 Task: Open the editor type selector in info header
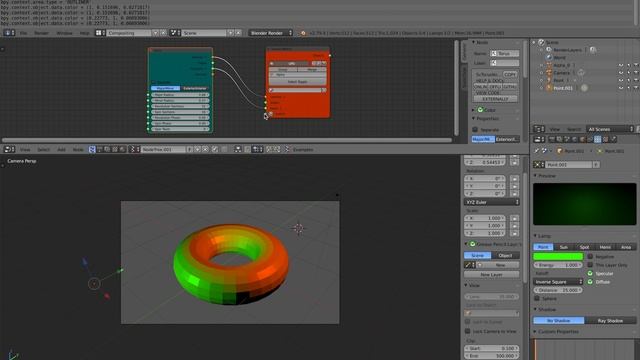[9, 33]
